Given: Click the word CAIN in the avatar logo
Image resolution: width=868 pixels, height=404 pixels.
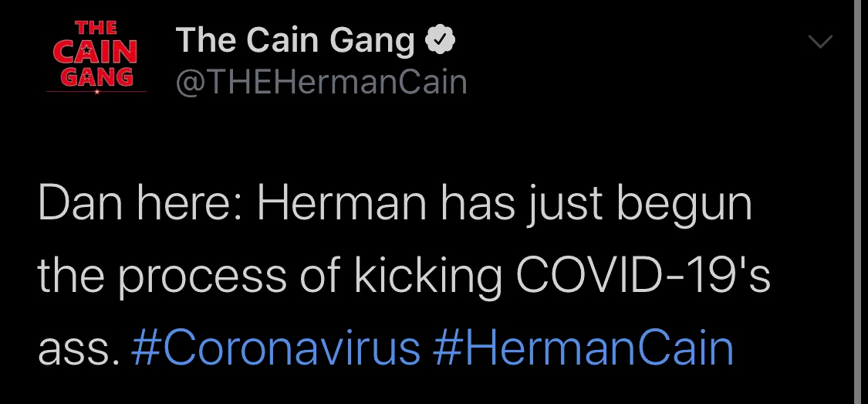Looking at the screenshot, I should coord(95,52).
